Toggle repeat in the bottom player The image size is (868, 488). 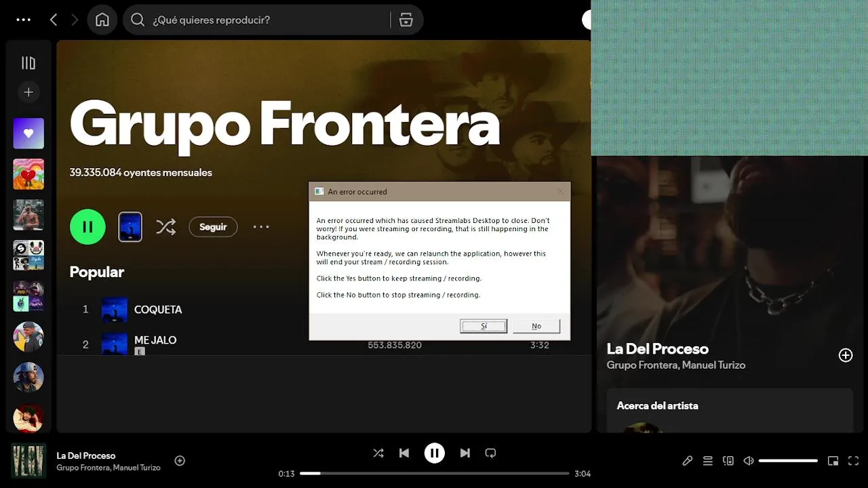pos(491,453)
